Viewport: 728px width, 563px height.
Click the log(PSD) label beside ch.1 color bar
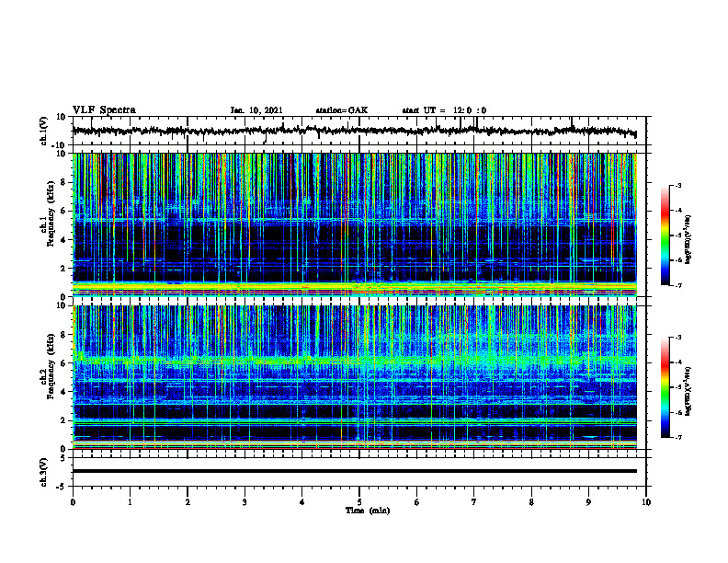coord(688,240)
